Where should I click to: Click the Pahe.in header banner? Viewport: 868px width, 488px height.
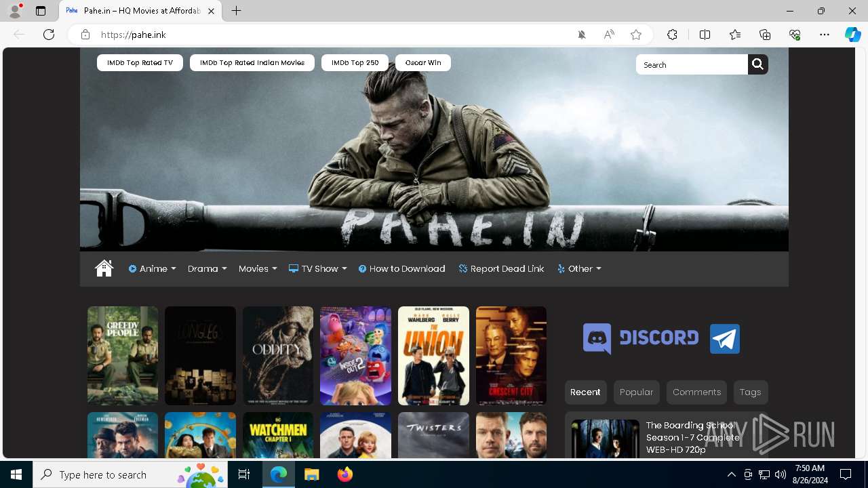click(x=434, y=149)
